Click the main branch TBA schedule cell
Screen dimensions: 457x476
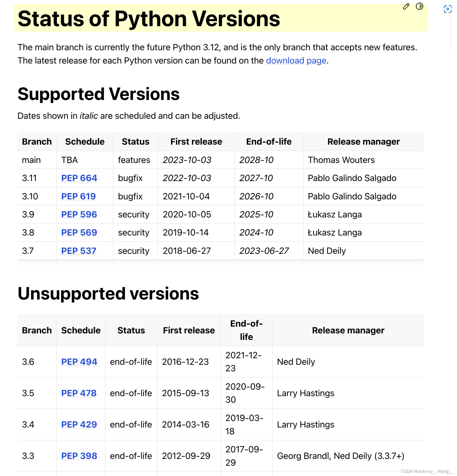pos(69,160)
